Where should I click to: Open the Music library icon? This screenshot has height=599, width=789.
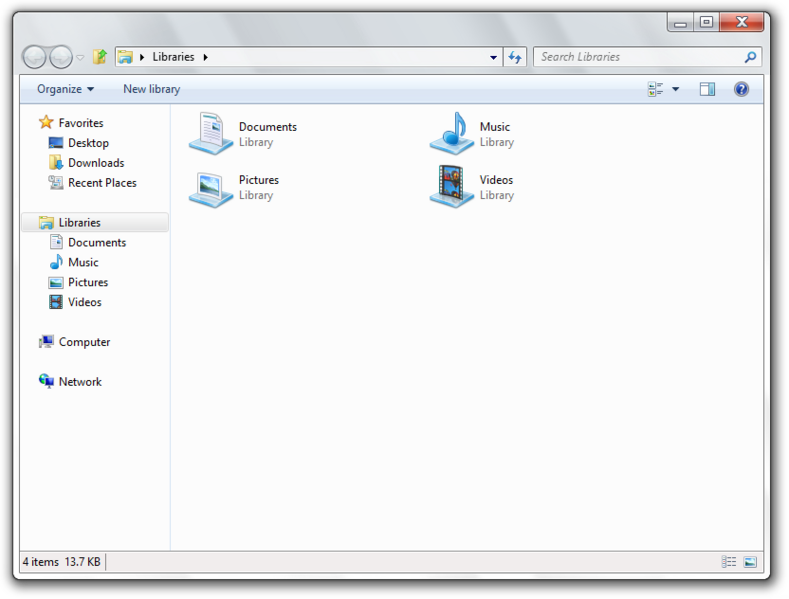point(452,134)
